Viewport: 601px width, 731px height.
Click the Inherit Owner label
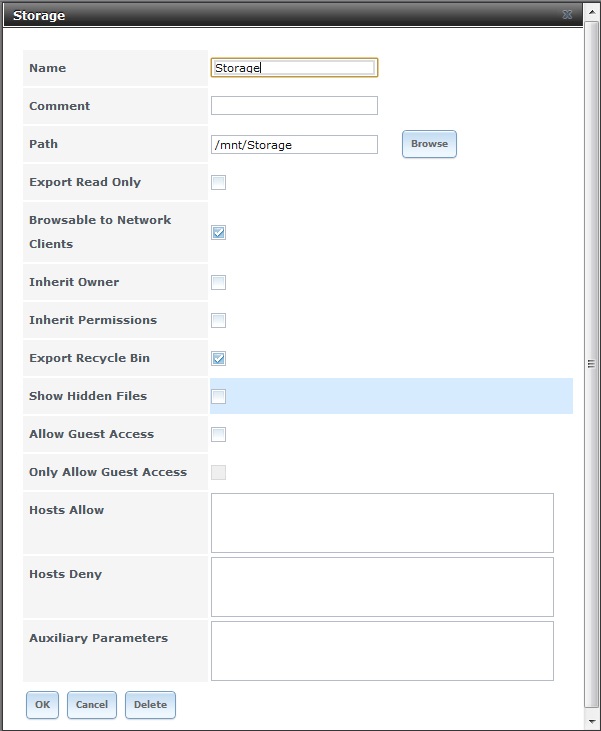(74, 282)
